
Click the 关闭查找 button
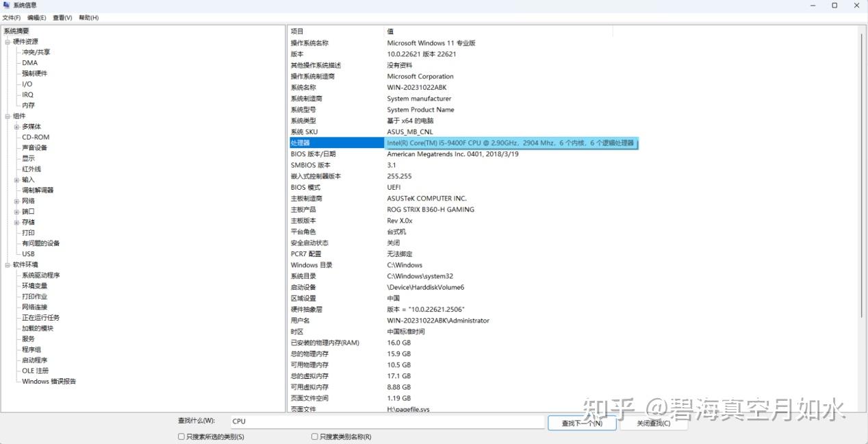click(x=653, y=423)
